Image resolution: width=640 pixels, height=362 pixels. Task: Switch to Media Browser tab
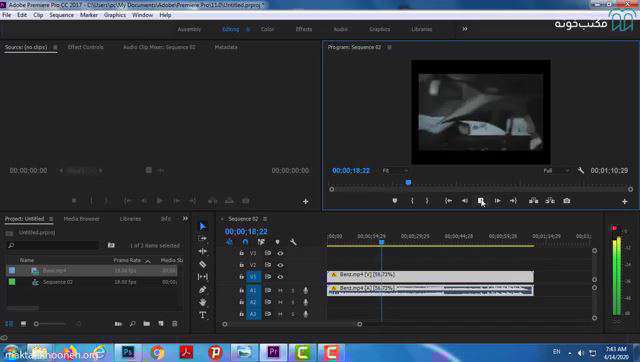click(x=81, y=219)
